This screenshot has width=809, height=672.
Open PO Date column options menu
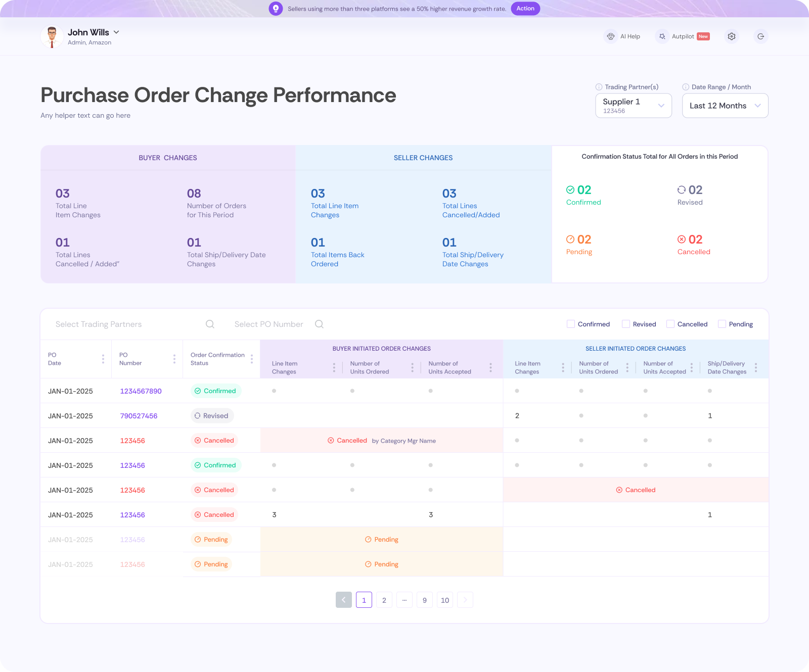[103, 359]
